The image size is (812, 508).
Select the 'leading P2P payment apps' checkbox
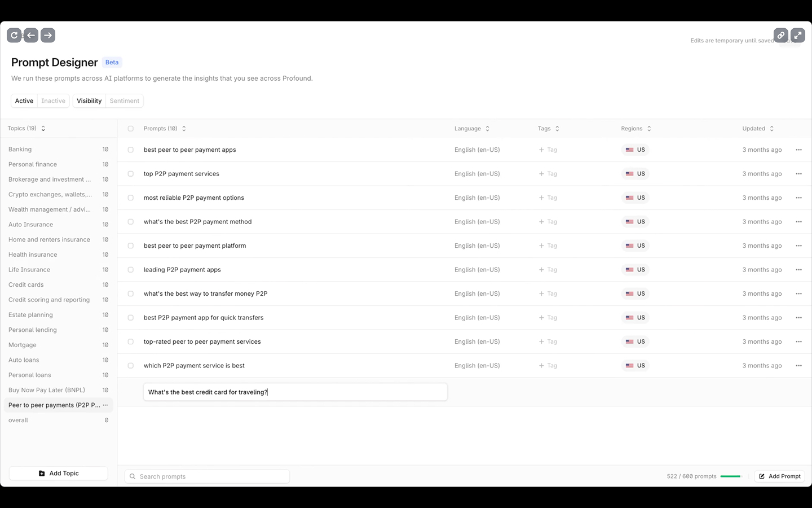(x=131, y=270)
